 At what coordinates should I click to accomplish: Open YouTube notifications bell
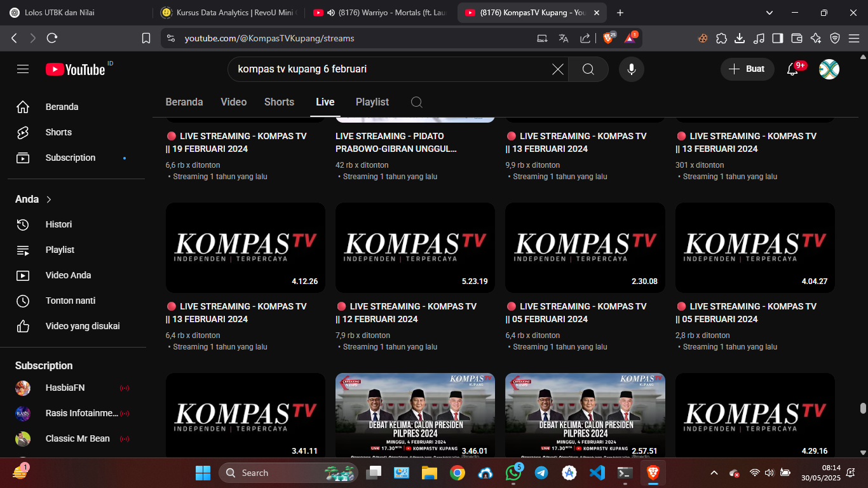click(792, 69)
